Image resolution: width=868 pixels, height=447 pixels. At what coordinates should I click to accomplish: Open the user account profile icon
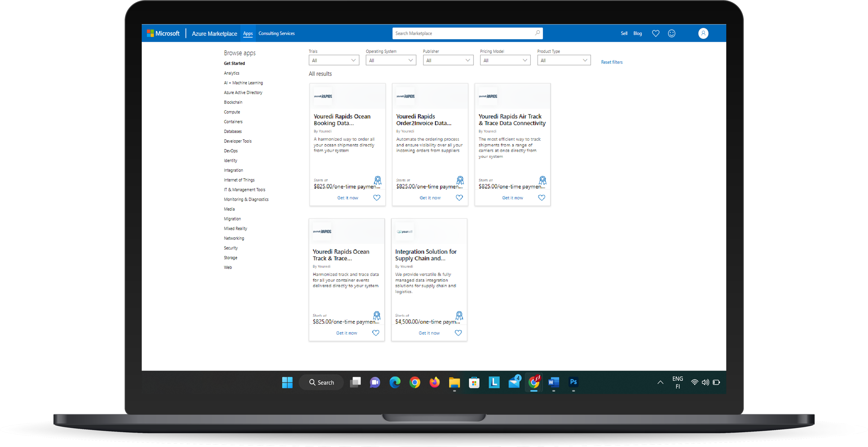pos(703,34)
